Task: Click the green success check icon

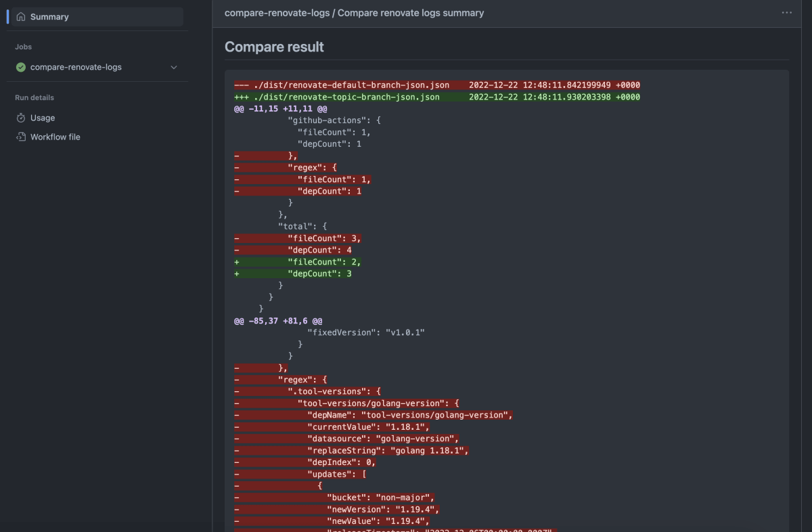Action: 21,68
